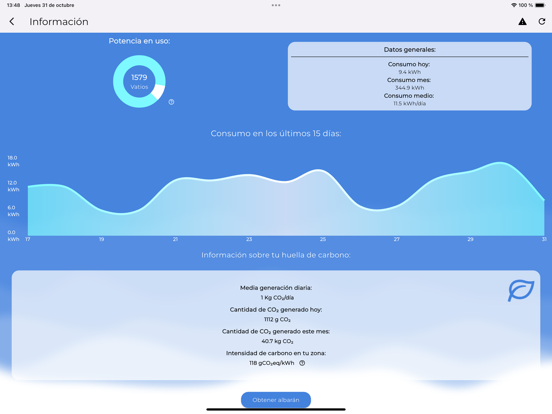552x414 pixels.
Task: Tap 'Consumo en los últimos 15 días:' heading
Action: pyautogui.click(x=276, y=133)
